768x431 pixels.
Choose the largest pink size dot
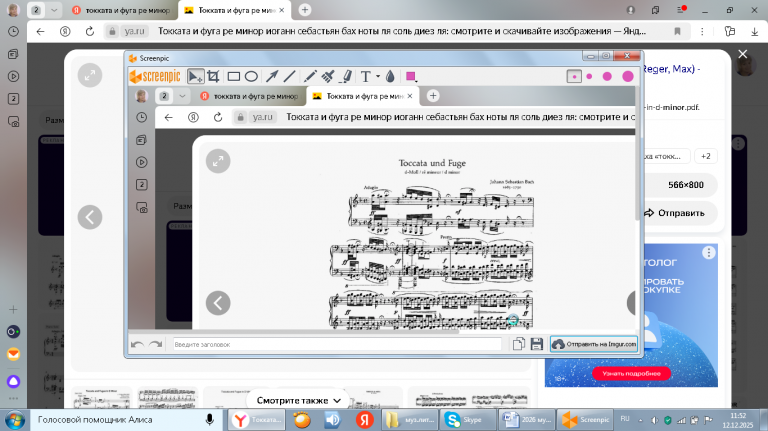point(628,76)
